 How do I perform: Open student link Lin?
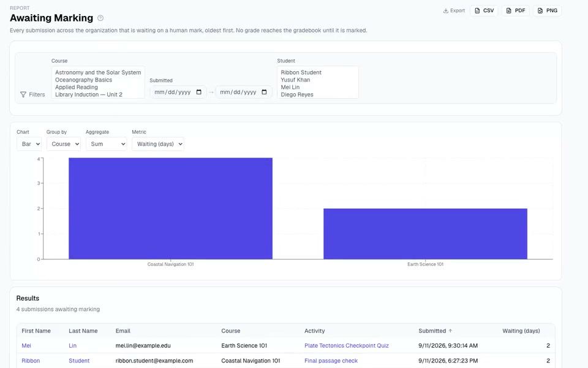(72, 345)
